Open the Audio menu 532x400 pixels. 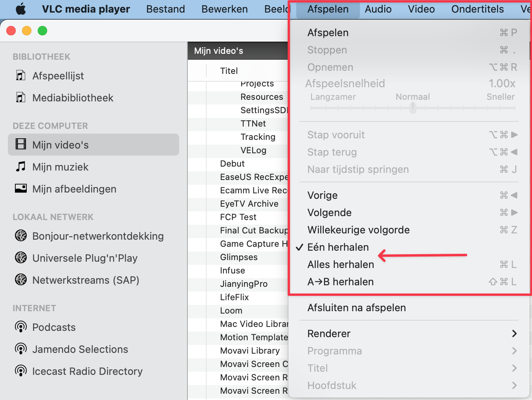378,9
